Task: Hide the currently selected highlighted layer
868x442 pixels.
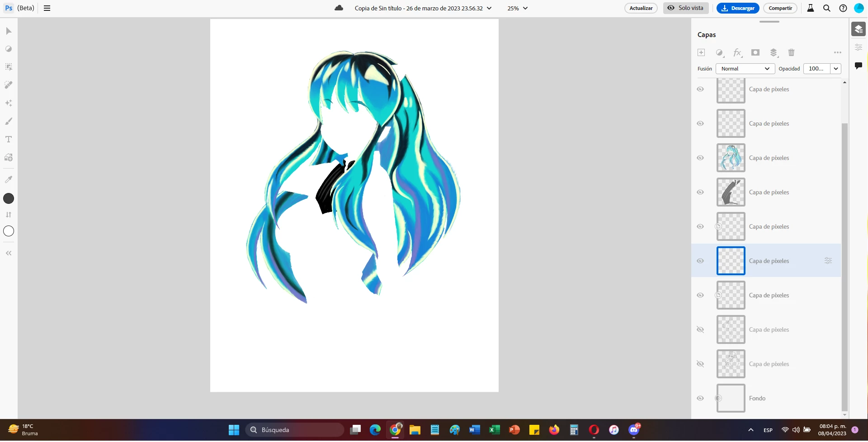Action: [700, 261]
